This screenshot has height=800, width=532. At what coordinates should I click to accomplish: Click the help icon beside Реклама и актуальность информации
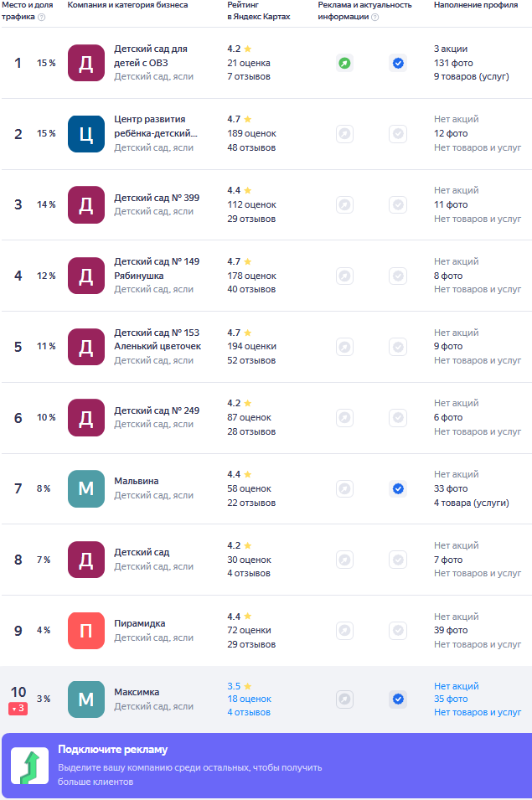(x=375, y=18)
